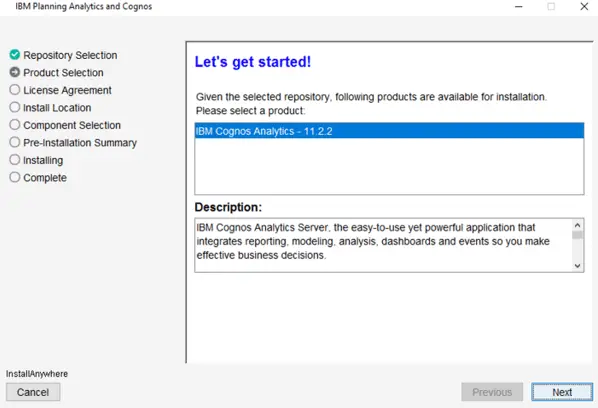The height and width of the screenshot is (408, 598).
Task: Click the Installing step label
Action: coord(43,161)
